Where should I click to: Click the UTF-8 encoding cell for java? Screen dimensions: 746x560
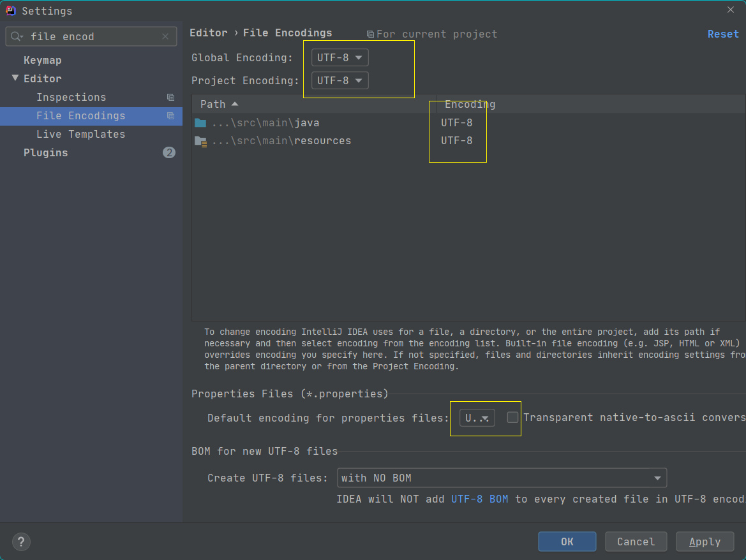[456, 123]
